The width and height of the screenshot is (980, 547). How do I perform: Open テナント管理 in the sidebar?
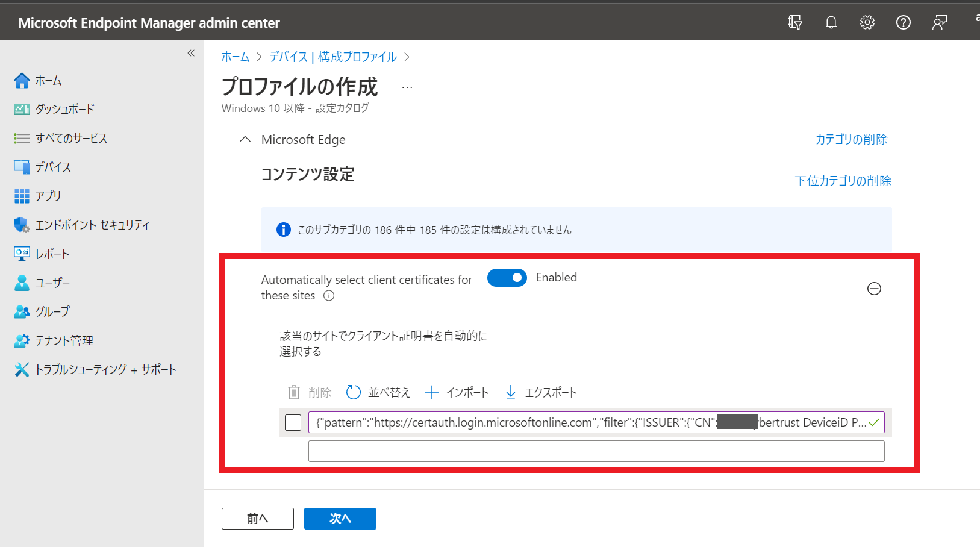[64, 340]
